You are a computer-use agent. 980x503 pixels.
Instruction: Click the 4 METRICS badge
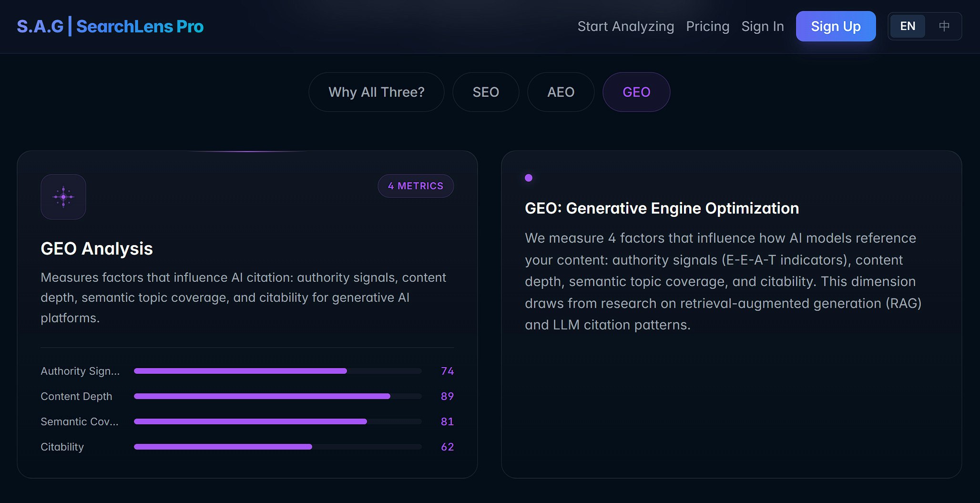(415, 186)
